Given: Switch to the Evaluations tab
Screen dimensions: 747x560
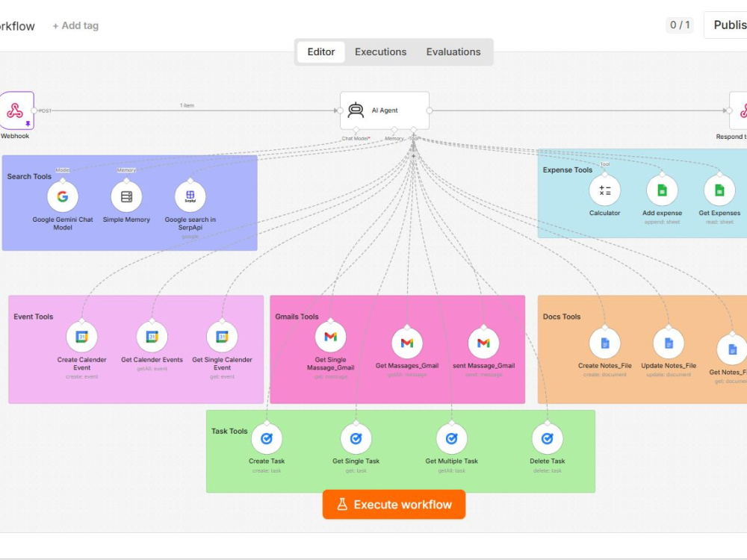Looking at the screenshot, I should tap(453, 52).
